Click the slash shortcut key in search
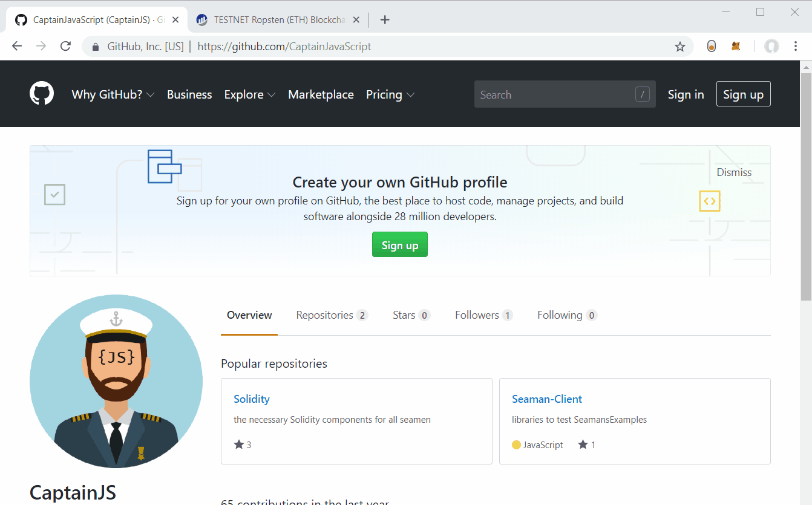 (x=642, y=94)
